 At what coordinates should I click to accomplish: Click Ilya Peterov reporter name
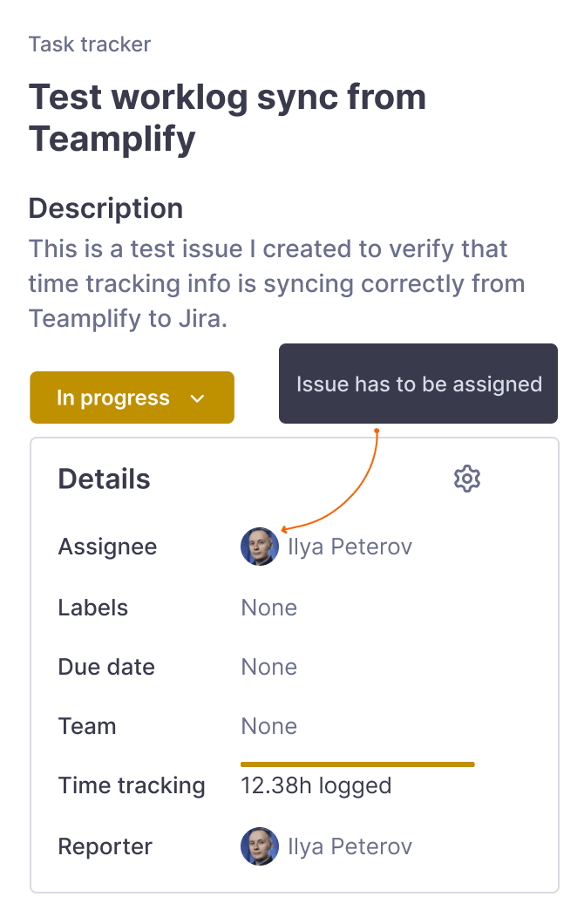pyautogui.click(x=350, y=846)
